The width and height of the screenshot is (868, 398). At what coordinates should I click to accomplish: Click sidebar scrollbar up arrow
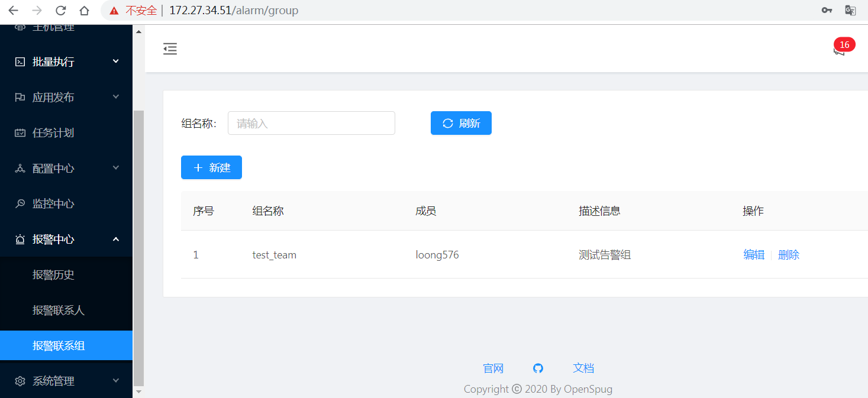[x=138, y=31]
